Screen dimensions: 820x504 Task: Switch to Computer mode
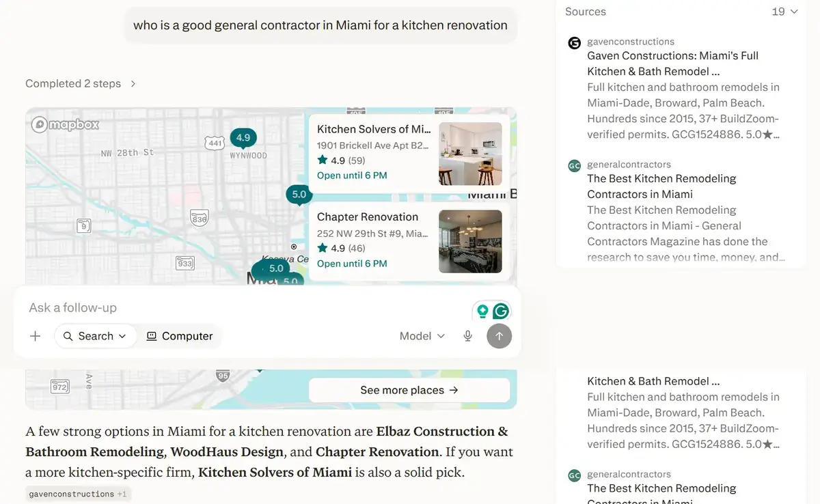[x=180, y=336]
